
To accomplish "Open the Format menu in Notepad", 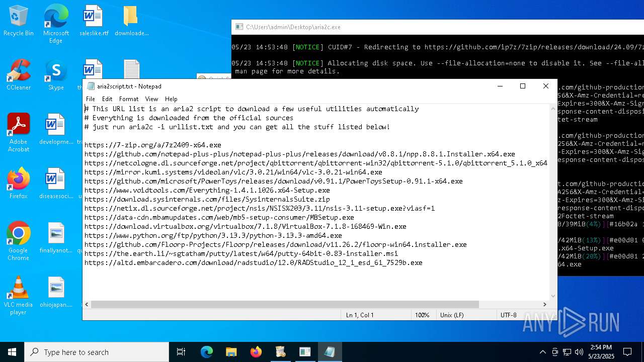I will pyautogui.click(x=129, y=99).
